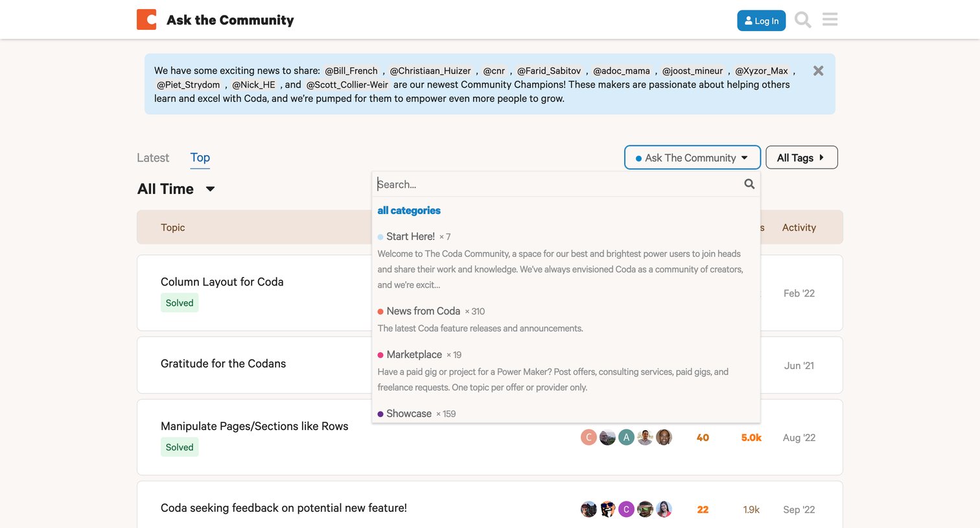The image size is (980, 528).
Task: Open topic 'Column Layout for Coda'
Action: click(x=222, y=282)
